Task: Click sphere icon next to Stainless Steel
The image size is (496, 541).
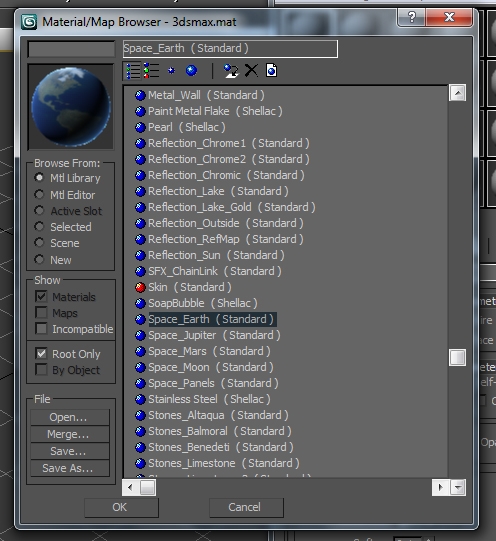Action: (140, 400)
